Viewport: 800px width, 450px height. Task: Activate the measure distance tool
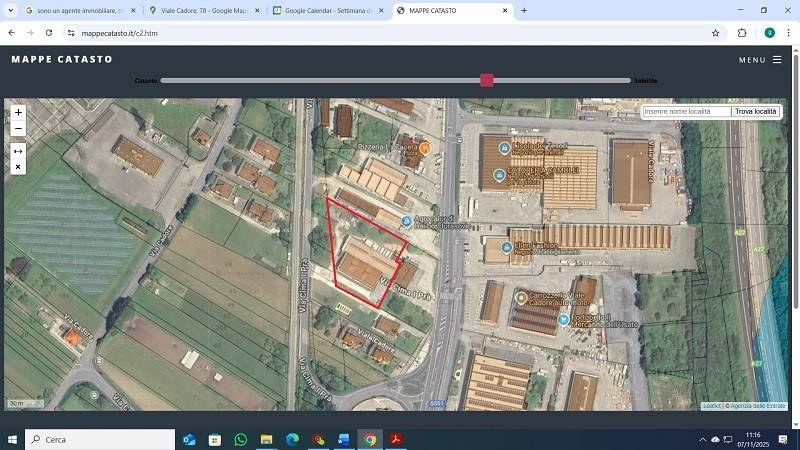tap(18, 151)
